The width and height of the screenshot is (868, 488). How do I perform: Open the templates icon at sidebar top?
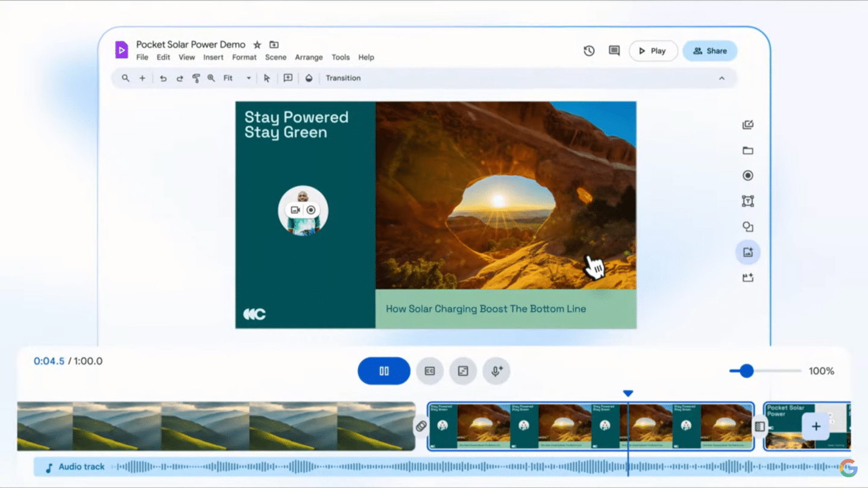(747, 125)
